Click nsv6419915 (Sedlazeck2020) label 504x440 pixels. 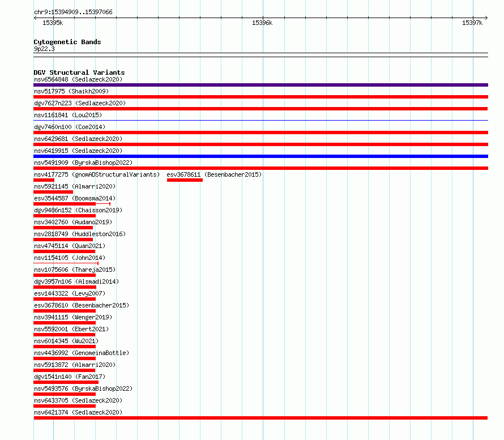click(x=78, y=151)
